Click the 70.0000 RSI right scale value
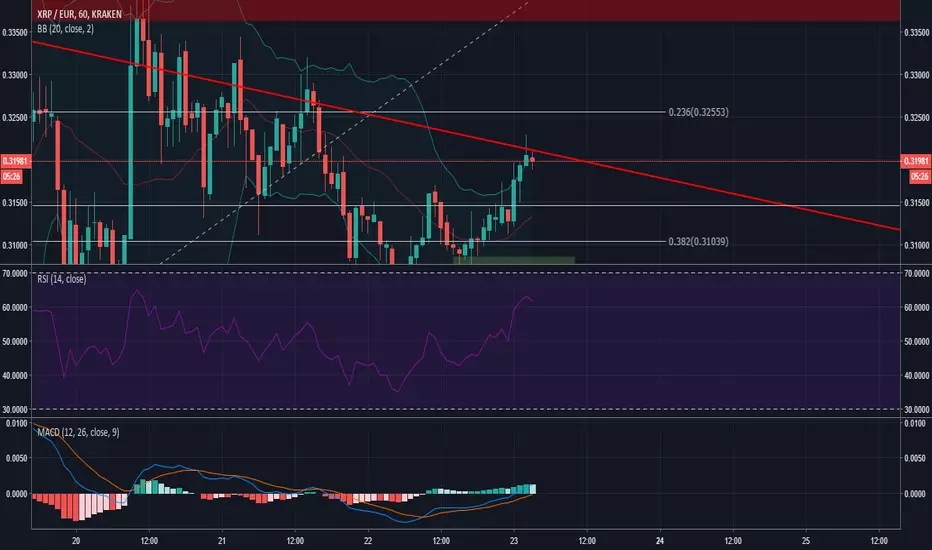This screenshot has height=550, width=932. coord(916,274)
